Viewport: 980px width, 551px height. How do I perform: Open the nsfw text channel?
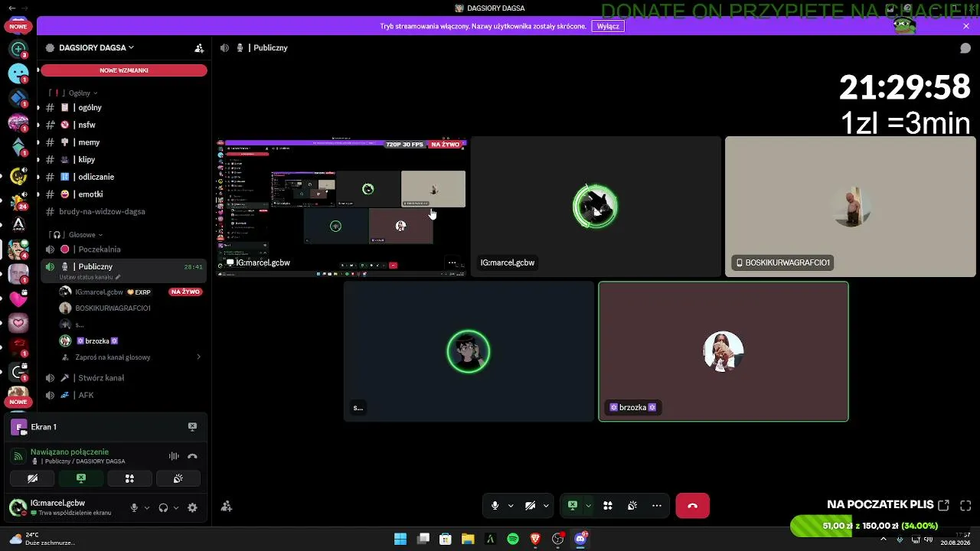tap(124, 125)
